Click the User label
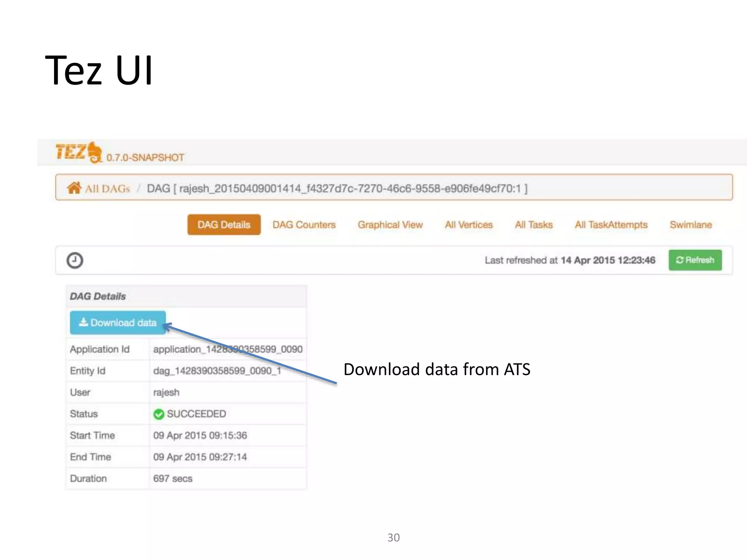This screenshot has height=560, width=747. (80, 392)
